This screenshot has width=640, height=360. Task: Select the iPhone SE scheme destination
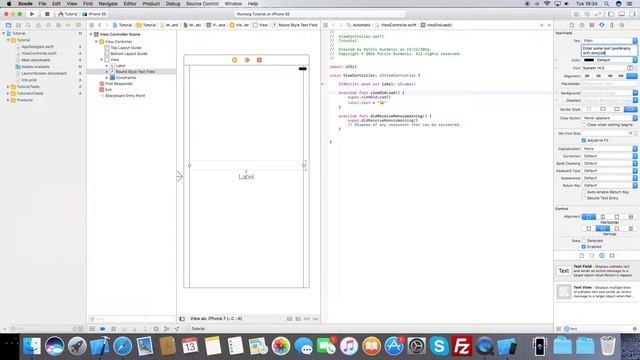pyautogui.click(x=95, y=14)
